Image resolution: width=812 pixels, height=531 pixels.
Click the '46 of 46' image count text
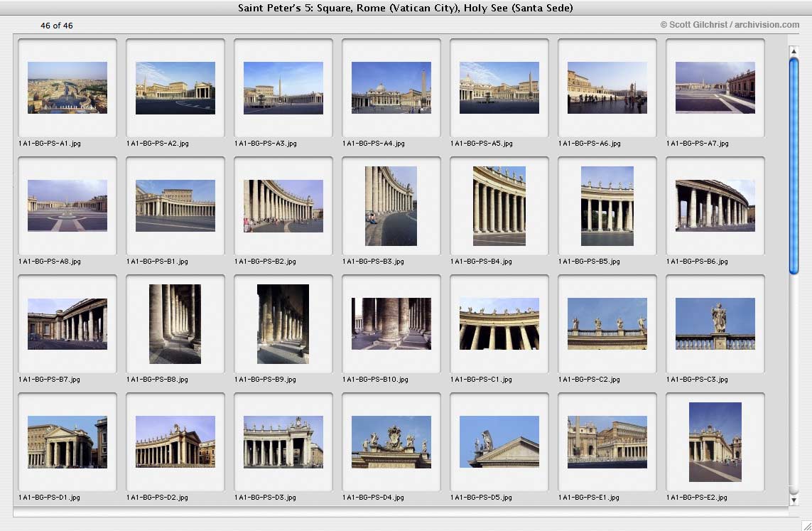(x=56, y=26)
